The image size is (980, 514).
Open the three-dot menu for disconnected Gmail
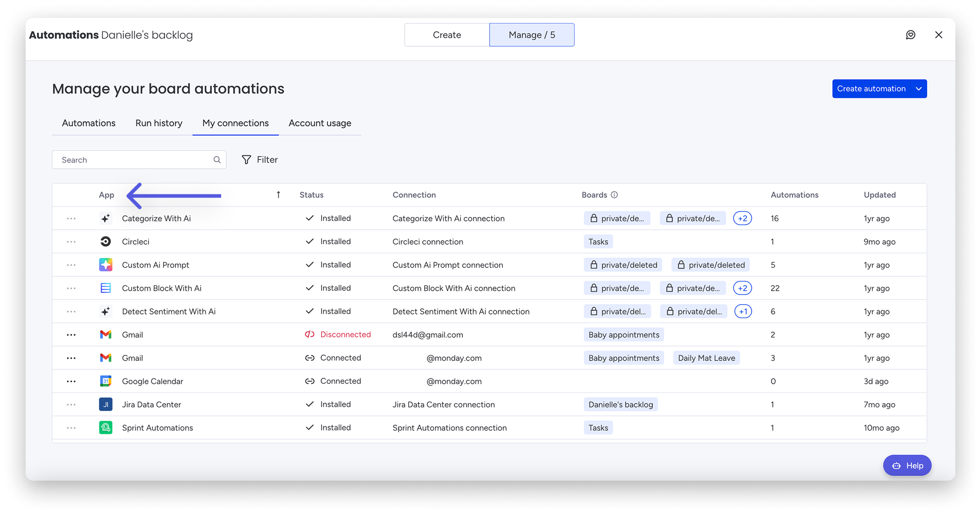pos(71,335)
